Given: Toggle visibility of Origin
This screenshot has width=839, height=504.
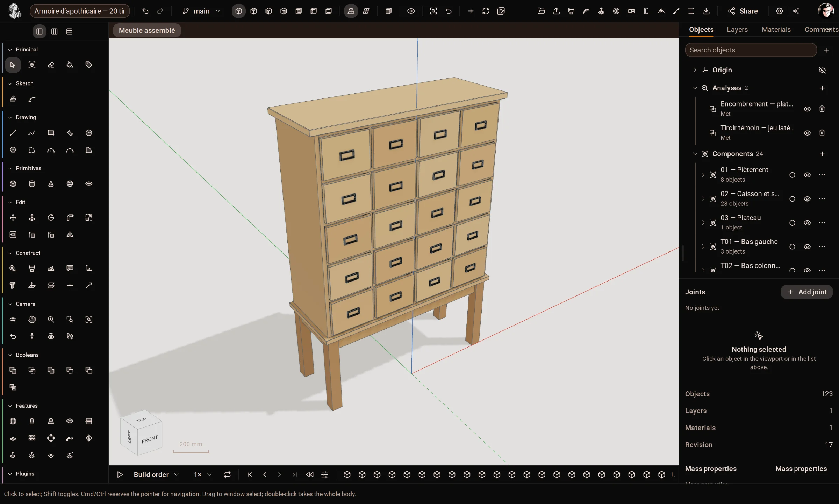Looking at the screenshot, I should pos(822,70).
